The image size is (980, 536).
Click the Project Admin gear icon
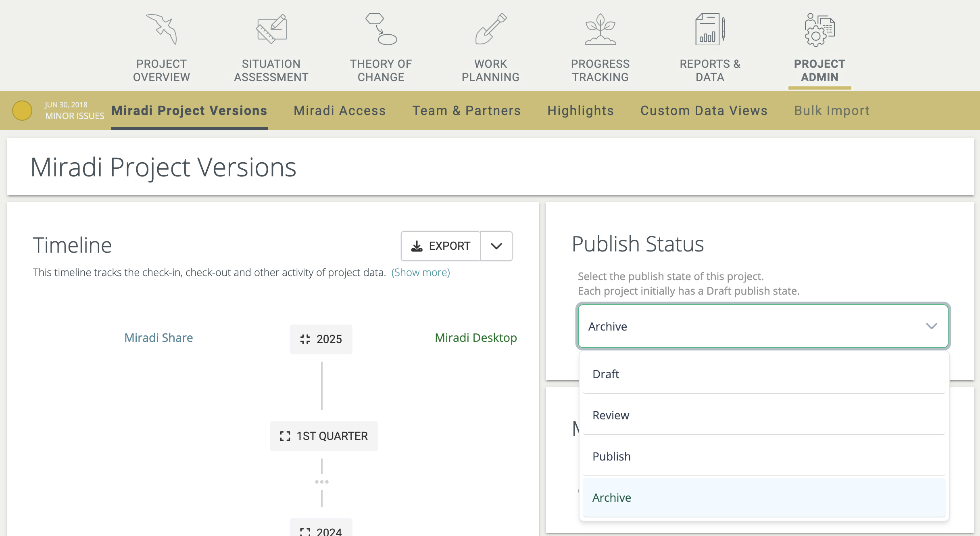click(x=819, y=28)
